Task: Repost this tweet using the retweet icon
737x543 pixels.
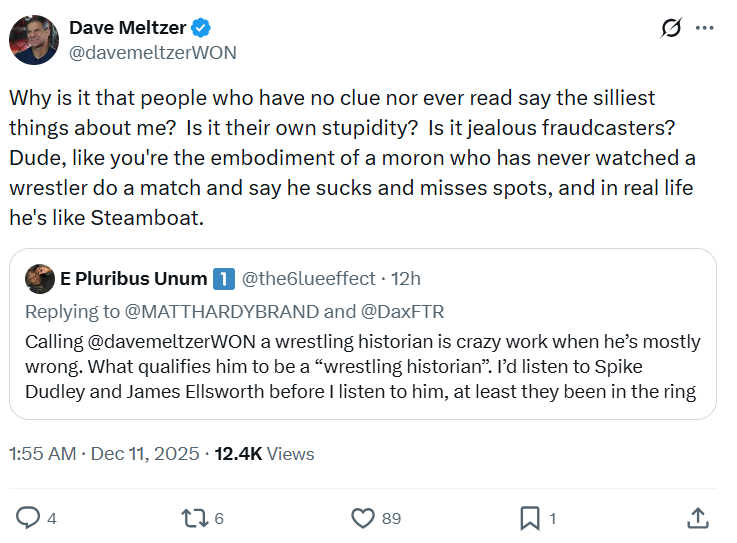Action: (x=193, y=517)
